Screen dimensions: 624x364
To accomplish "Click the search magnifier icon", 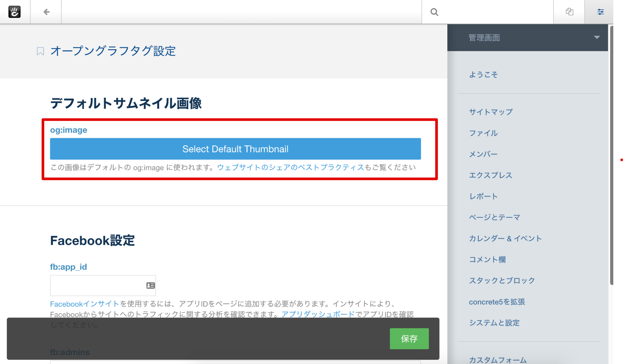I will [434, 12].
